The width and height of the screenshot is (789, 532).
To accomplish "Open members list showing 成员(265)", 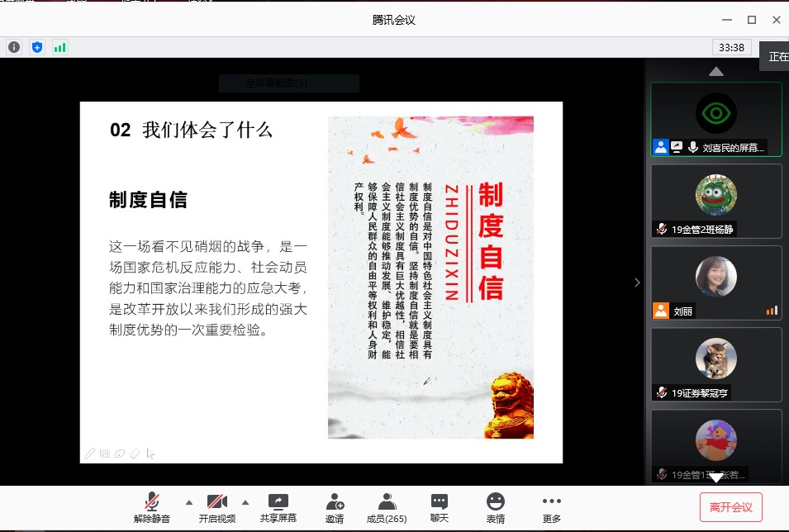I will click(x=386, y=505).
